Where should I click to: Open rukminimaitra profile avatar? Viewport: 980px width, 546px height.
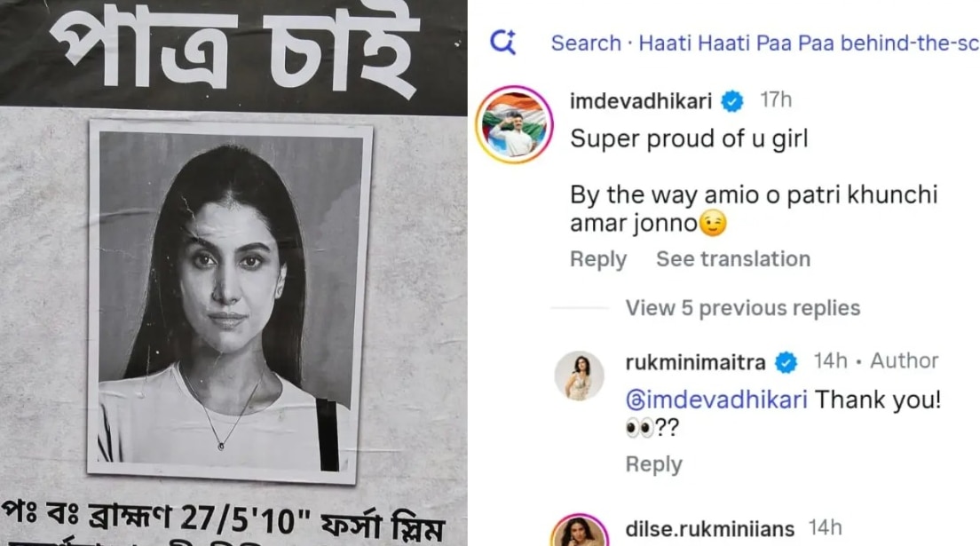pos(580,376)
